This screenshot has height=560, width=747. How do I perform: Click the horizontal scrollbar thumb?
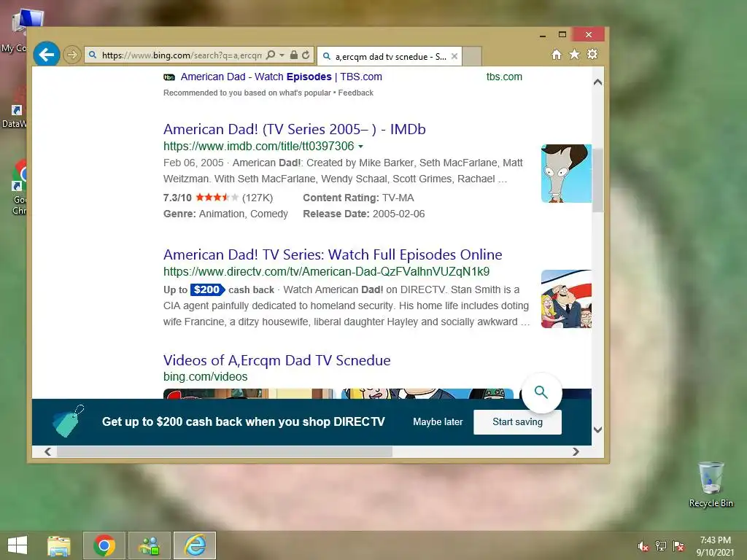(x=225, y=451)
